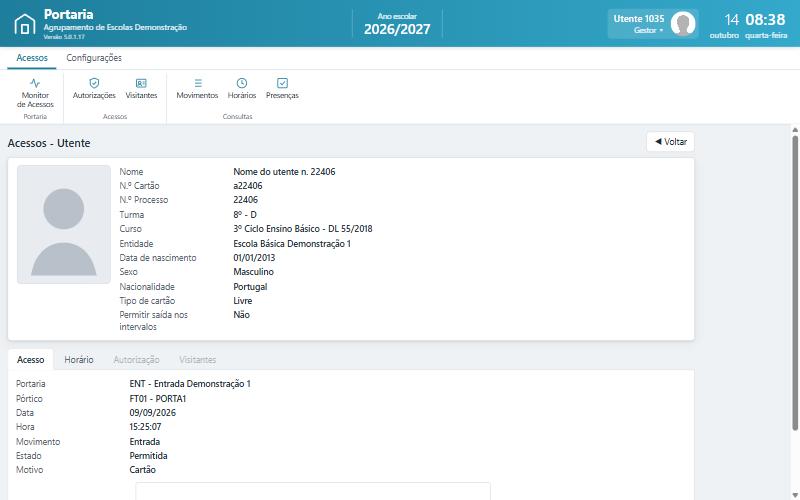This screenshot has width=800, height=500.
Task: Click the Portugal nationality value
Action: pos(250,287)
